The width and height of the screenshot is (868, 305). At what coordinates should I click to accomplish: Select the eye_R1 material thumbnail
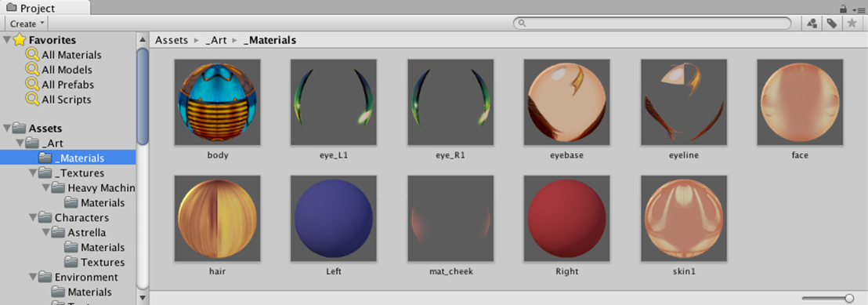pyautogui.click(x=450, y=103)
